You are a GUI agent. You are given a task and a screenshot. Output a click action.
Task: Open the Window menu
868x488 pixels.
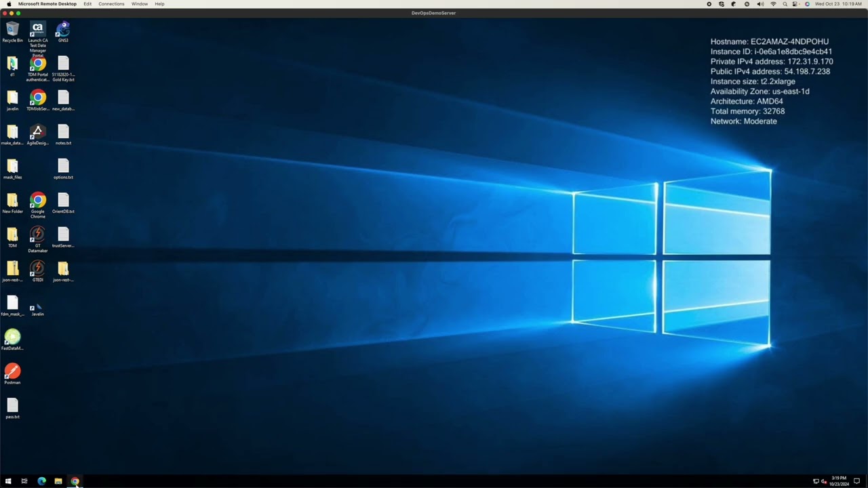140,4
